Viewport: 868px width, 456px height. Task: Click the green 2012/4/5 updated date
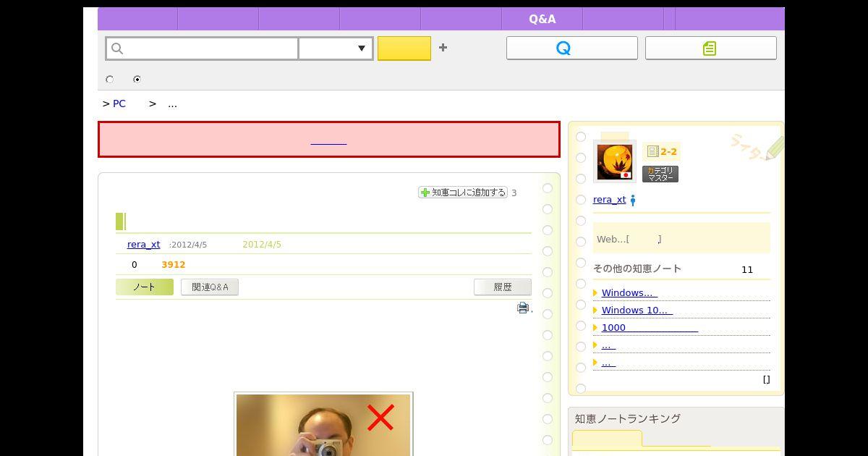tap(262, 245)
